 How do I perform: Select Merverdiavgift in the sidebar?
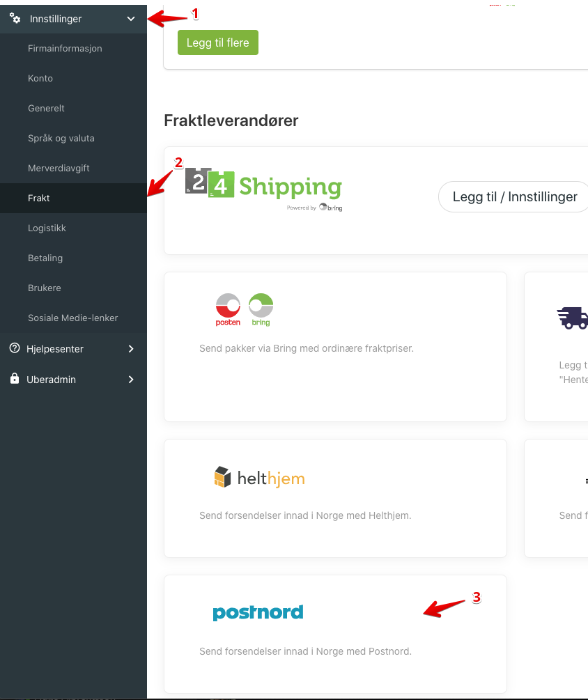pyautogui.click(x=59, y=168)
